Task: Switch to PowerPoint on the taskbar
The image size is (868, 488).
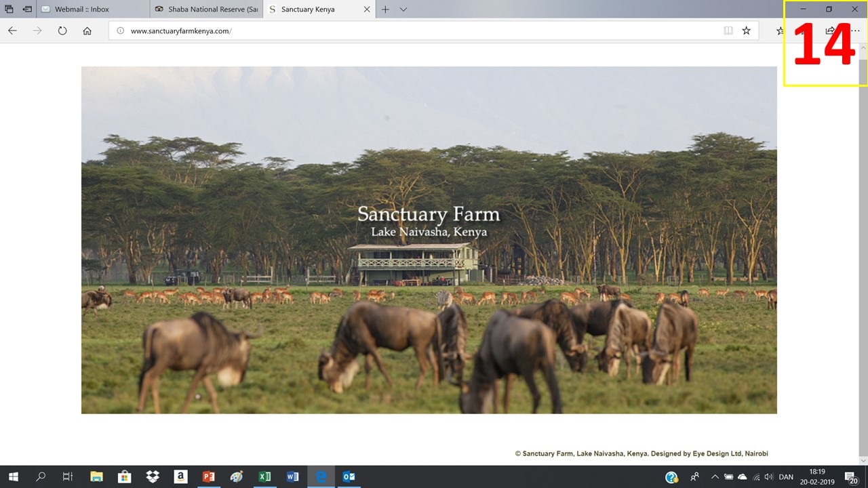Action: tap(208, 477)
